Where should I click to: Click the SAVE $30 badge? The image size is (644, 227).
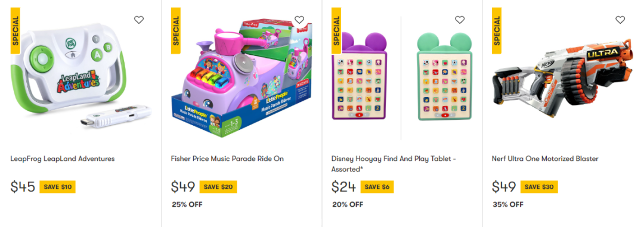click(x=539, y=186)
